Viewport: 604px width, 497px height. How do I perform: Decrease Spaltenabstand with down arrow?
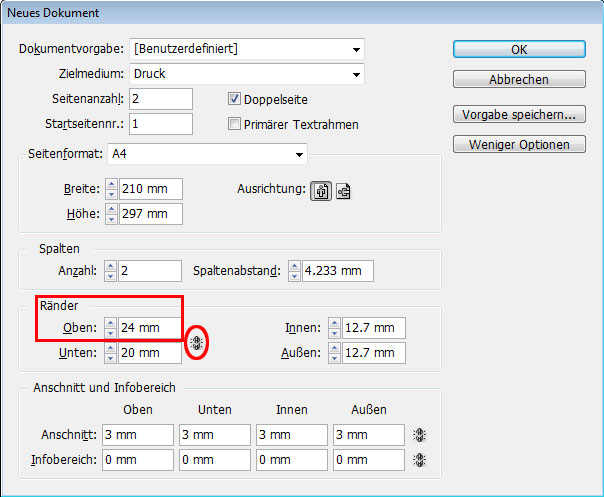[294, 276]
